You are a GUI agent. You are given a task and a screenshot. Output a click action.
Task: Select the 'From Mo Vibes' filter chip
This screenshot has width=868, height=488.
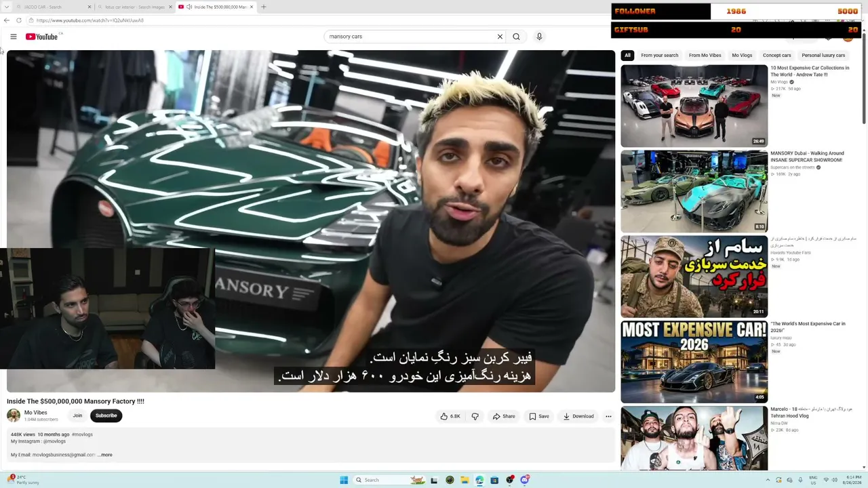click(x=705, y=56)
